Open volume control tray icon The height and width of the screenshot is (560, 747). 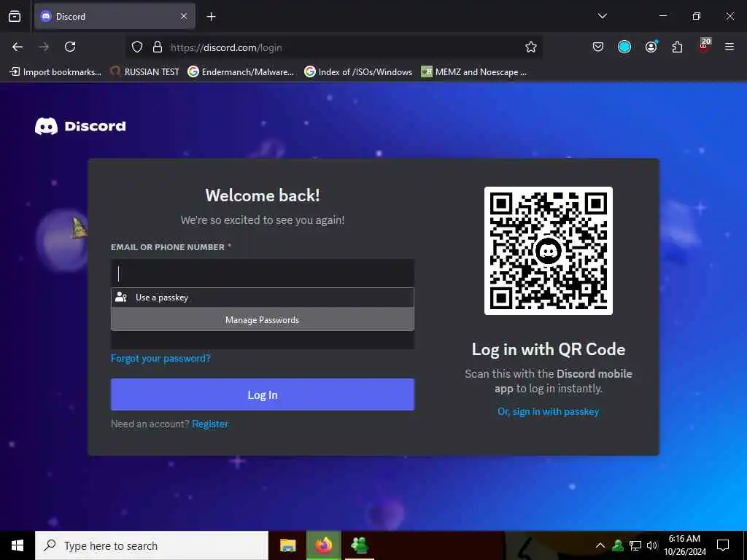pyautogui.click(x=652, y=545)
